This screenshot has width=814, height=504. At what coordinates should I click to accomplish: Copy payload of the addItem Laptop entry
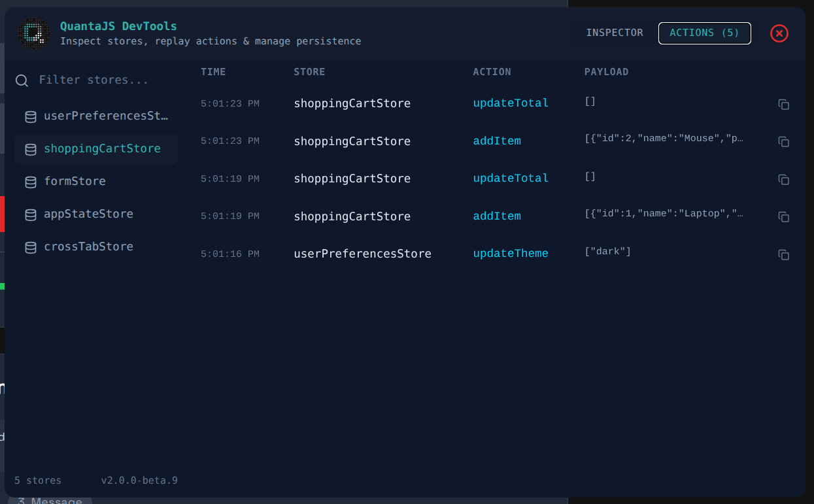tap(783, 216)
